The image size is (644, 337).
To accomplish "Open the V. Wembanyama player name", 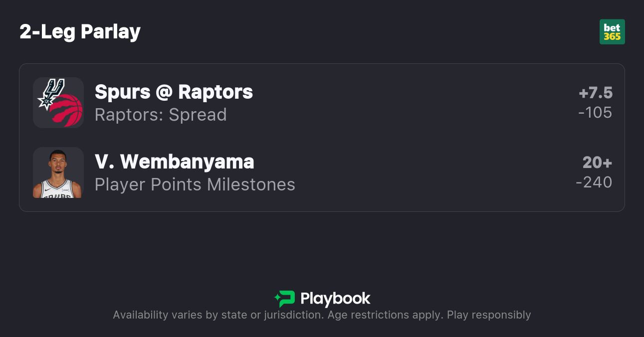I will pyautogui.click(x=174, y=162).
